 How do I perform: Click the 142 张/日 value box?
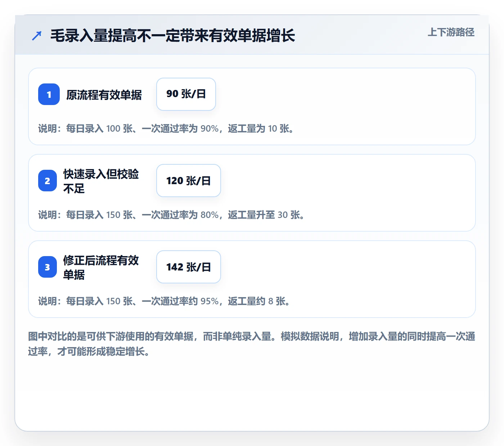pyautogui.click(x=189, y=267)
